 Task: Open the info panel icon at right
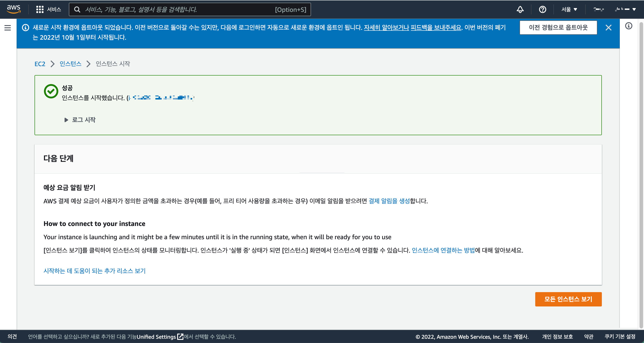(629, 26)
